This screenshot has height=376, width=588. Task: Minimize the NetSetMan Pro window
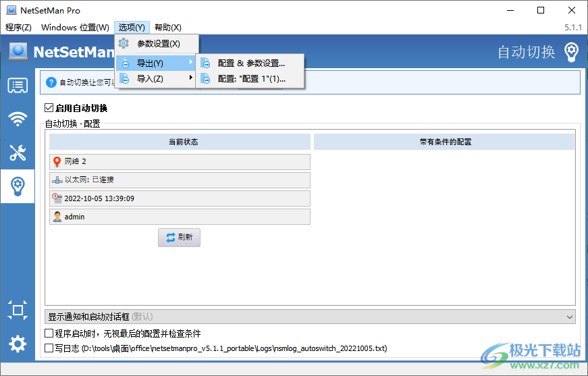click(510, 10)
